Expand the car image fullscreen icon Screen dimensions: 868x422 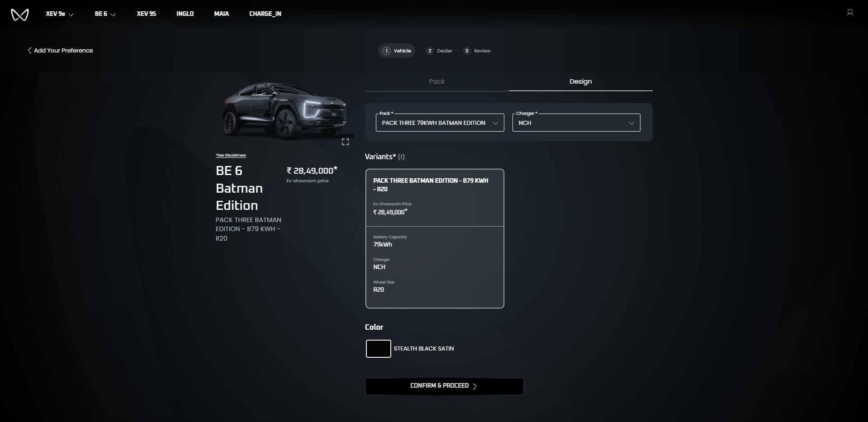pyautogui.click(x=345, y=142)
